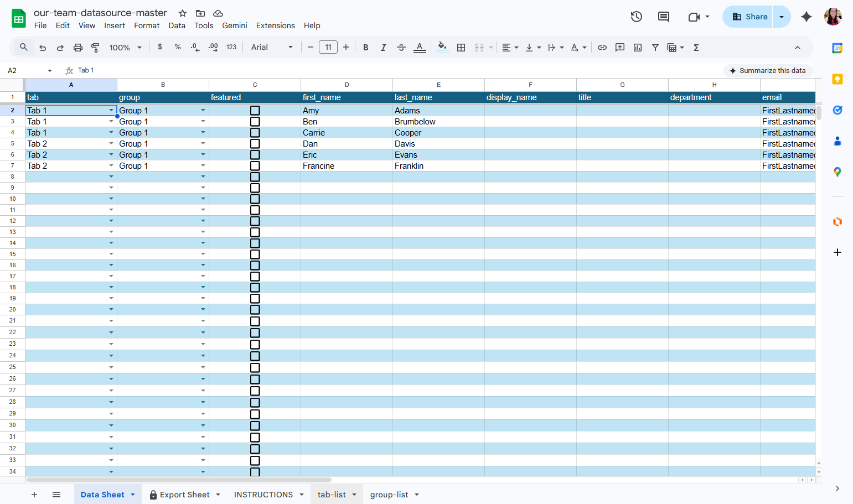The height and width of the screenshot is (504, 853).
Task: Open the Extensions menu
Action: (275, 25)
